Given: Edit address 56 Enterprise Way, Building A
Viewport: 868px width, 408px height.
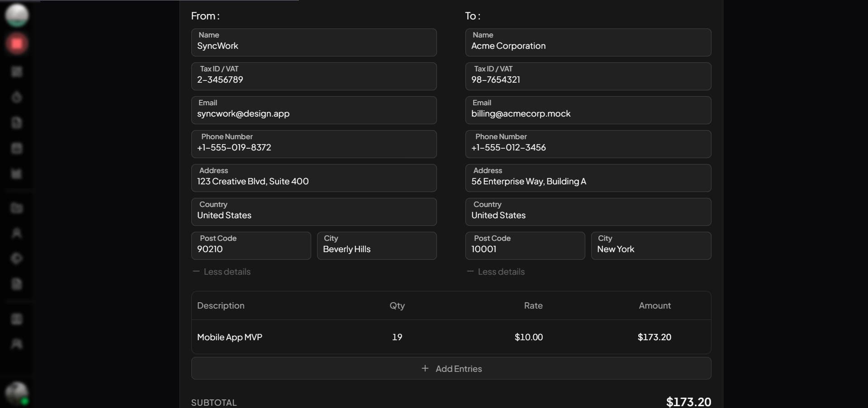Looking at the screenshot, I should [x=588, y=178].
